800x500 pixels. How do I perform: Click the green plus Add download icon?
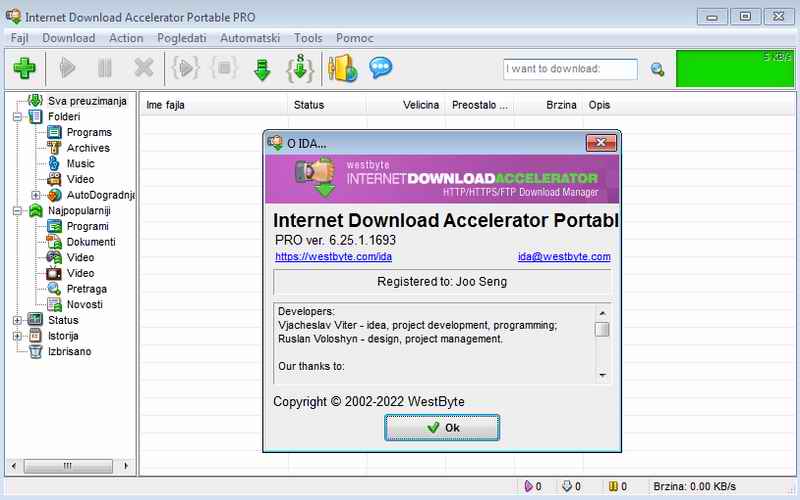click(x=24, y=69)
